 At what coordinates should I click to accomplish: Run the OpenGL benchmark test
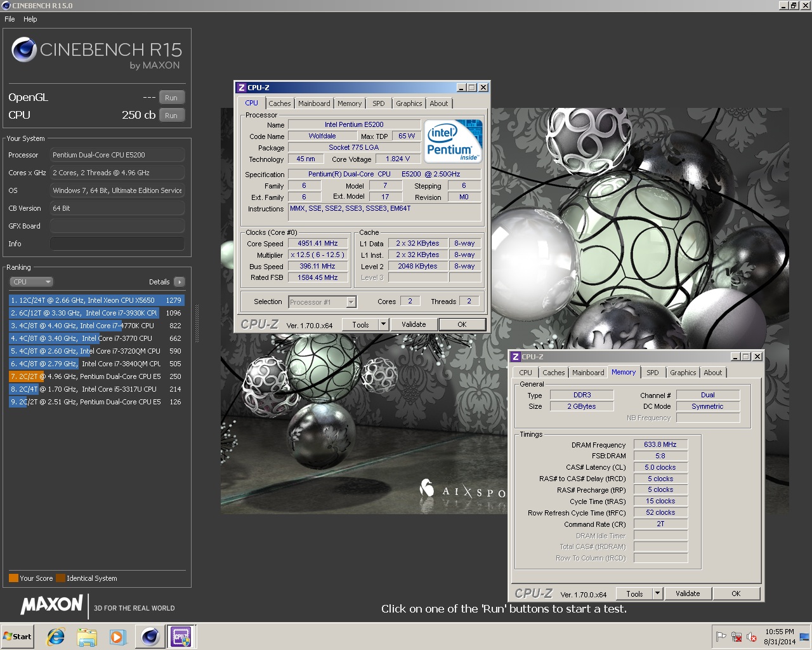[x=171, y=98]
